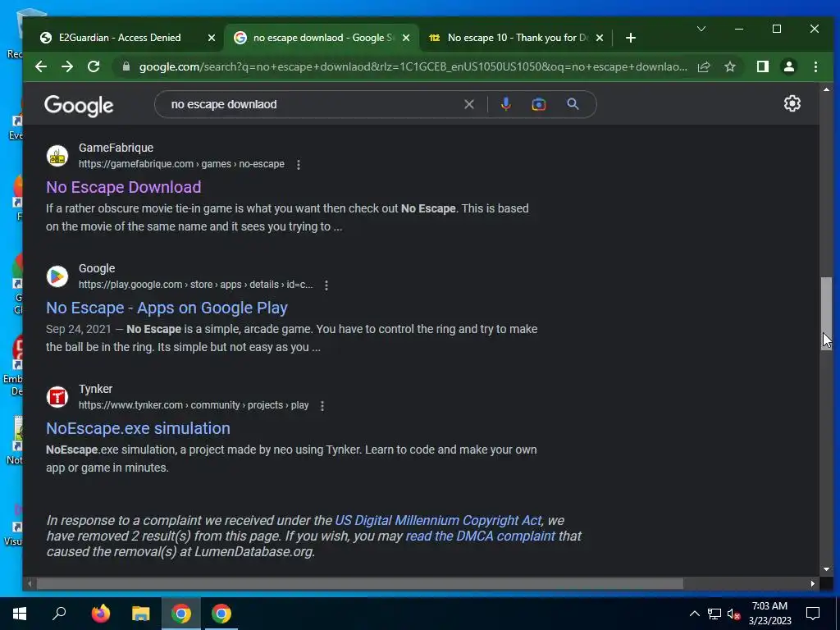Click the gamefabrique.com URL breadcrumb
Viewport: 840px width, 630px height.
[x=181, y=164]
